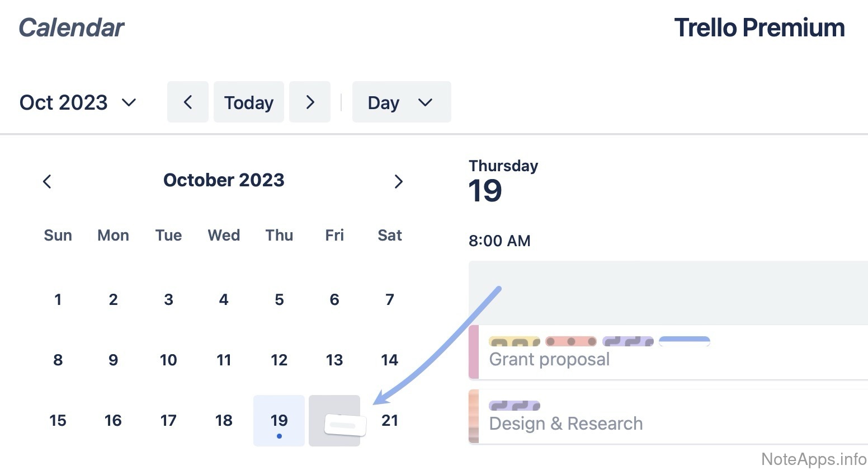
Task: Open the Day view dropdown
Action: coord(401,102)
